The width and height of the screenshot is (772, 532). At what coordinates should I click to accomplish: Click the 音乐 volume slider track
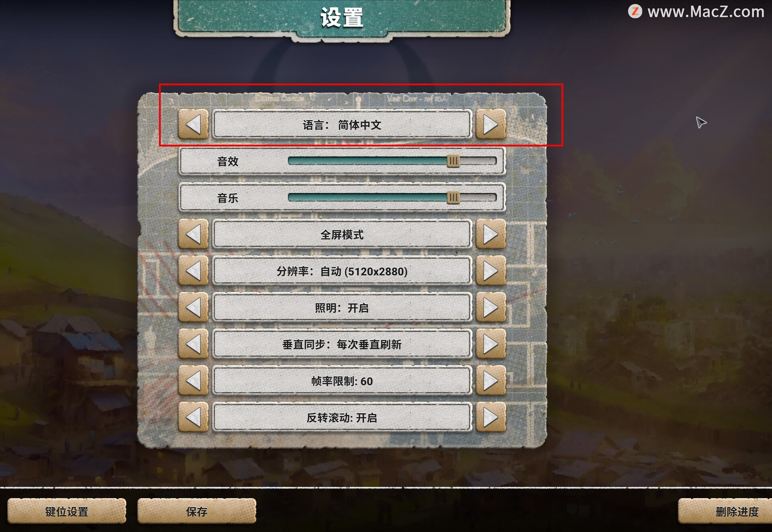pyautogui.click(x=392, y=197)
